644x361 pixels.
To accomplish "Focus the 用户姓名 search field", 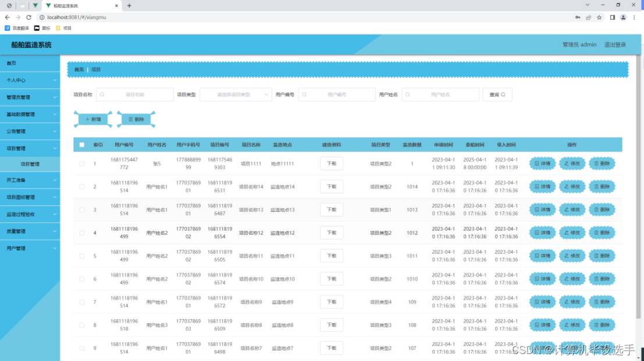I will pos(440,94).
